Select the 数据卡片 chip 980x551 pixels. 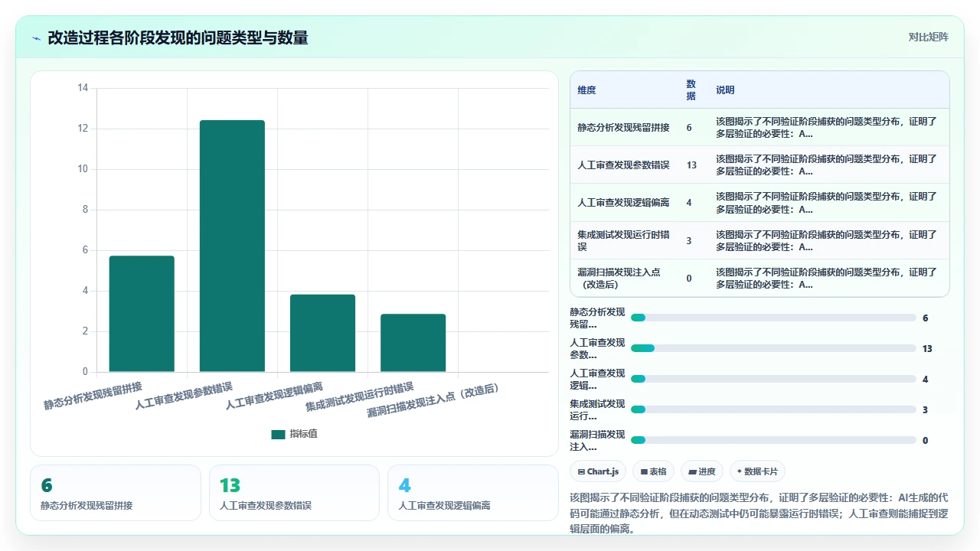(x=757, y=471)
